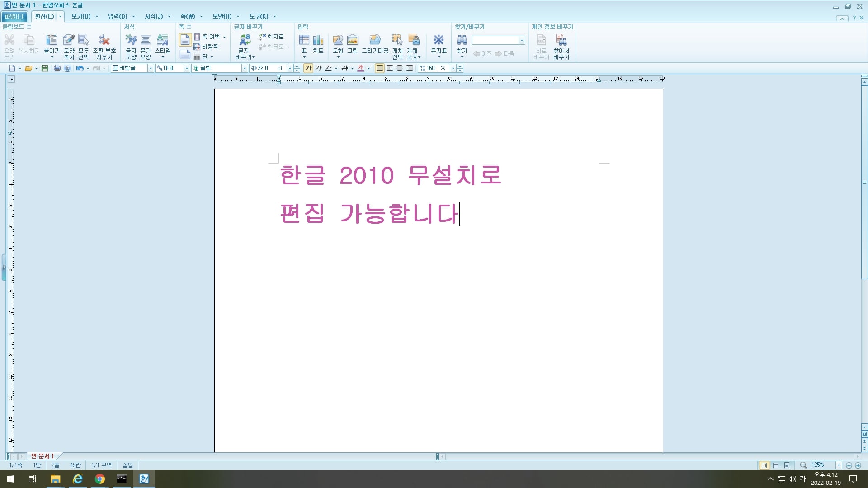The height and width of the screenshot is (488, 868).
Task: Click the print preview icon
Action: [x=67, y=68]
